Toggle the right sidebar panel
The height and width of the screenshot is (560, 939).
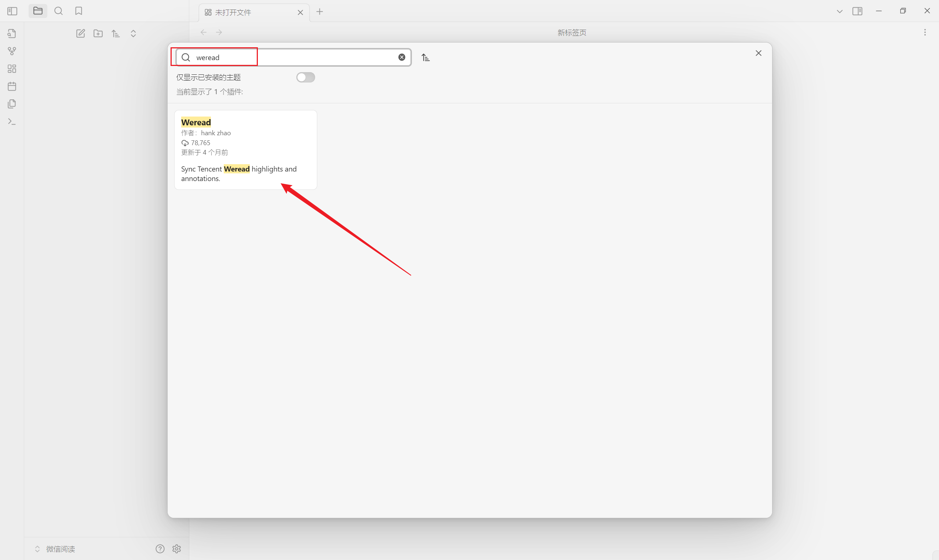(x=857, y=11)
